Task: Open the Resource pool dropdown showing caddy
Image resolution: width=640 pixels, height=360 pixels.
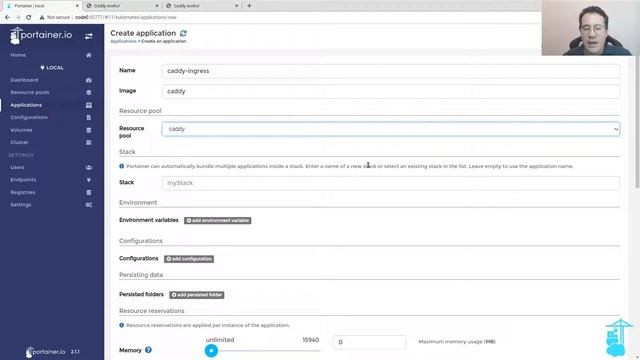Action: [x=391, y=129]
